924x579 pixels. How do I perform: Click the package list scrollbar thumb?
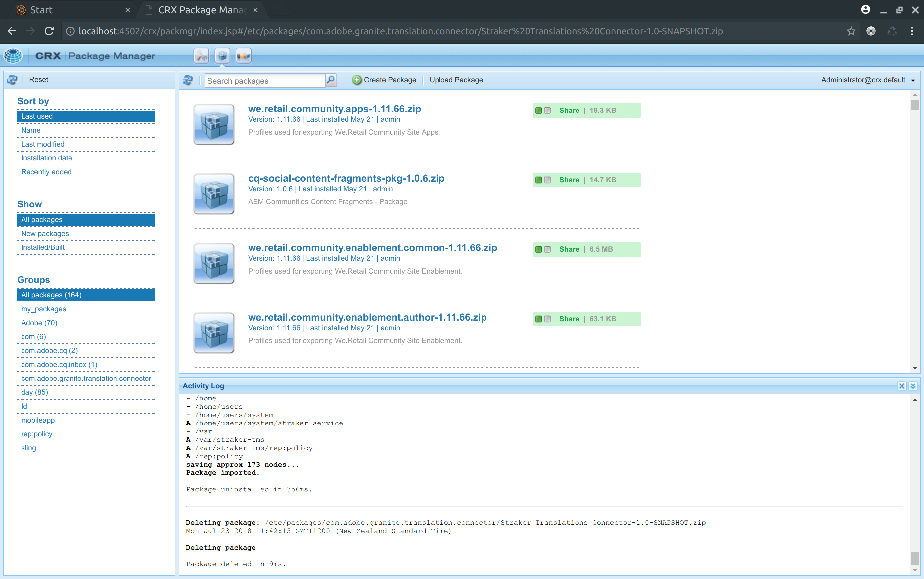pyautogui.click(x=915, y=105)
